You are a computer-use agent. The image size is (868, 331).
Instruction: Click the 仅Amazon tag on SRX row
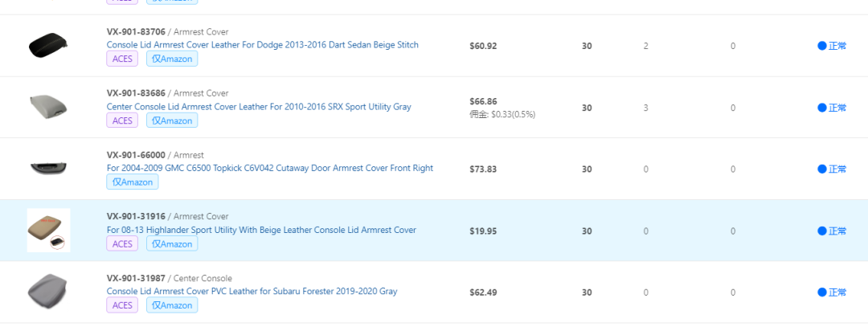(x=172, y=121)
